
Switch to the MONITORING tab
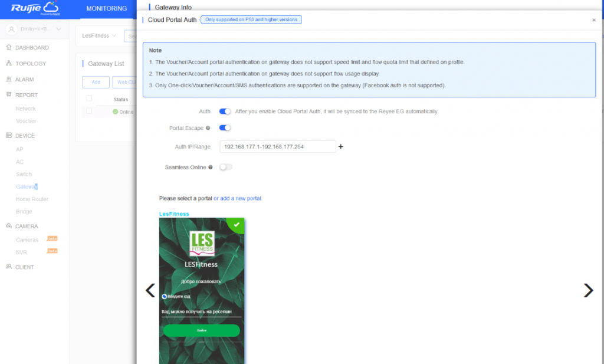tap(106, 9)
